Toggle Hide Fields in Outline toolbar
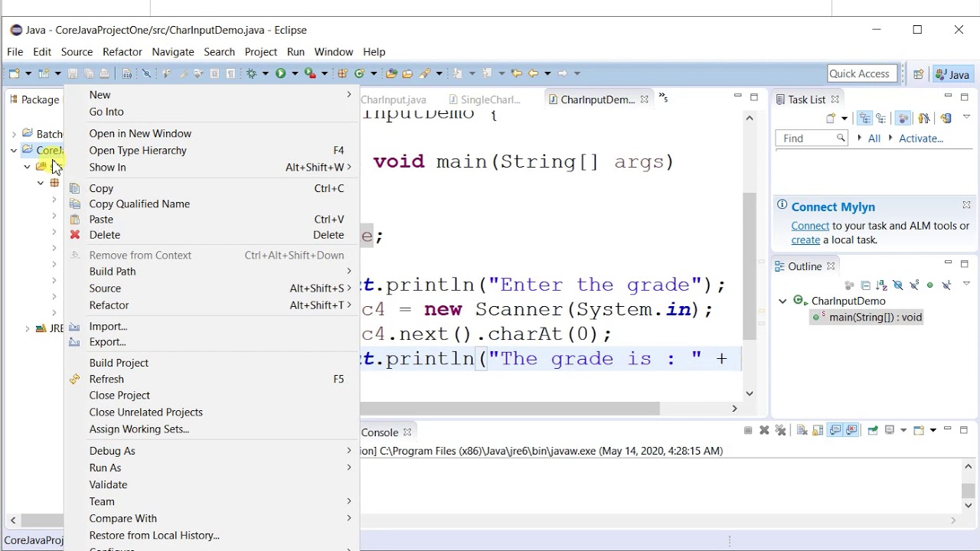The width and height of the screenshot is (980, 551). [897, 285]
